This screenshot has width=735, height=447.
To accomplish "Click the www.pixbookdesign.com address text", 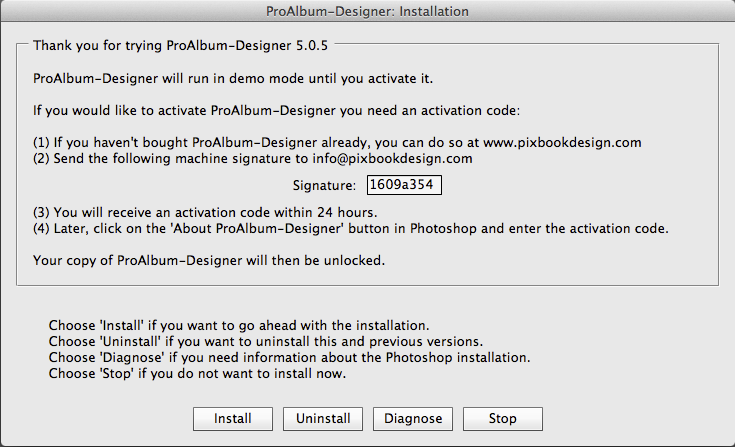I will point(562,142).
